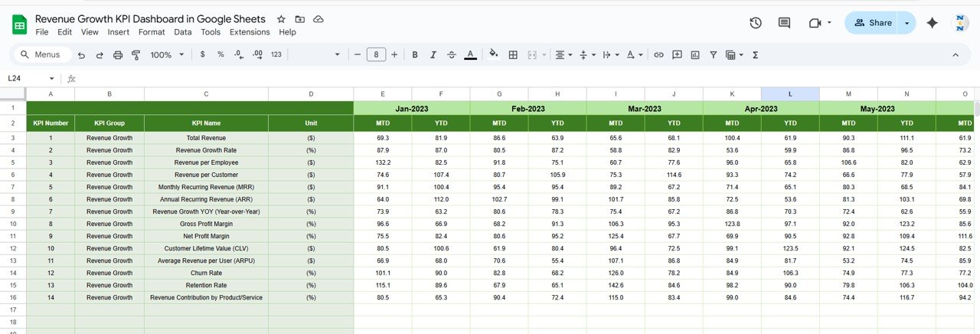
Task: Open the Tools menu
Action: point(211,32)
